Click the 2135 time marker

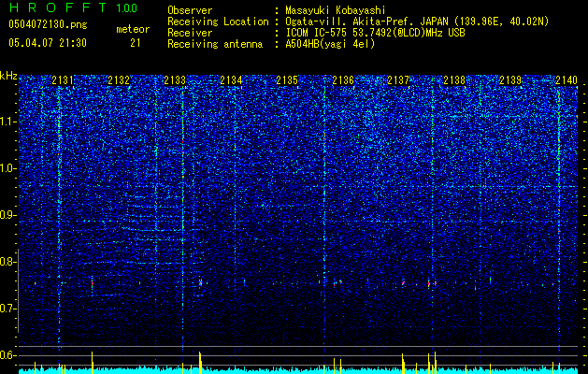[286, 80]
